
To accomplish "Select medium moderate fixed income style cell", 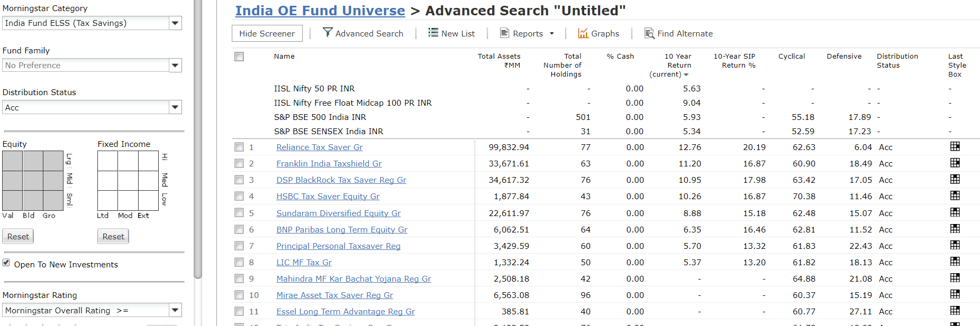I will tap(128, 181).
